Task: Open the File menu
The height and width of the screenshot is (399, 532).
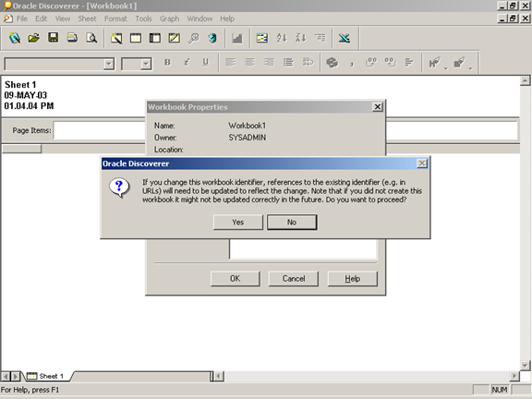Action: tap(22, 18)
